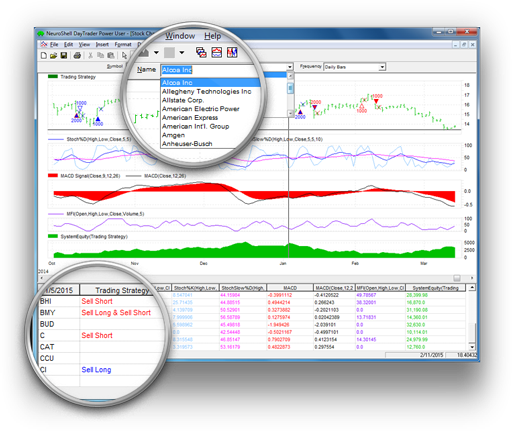The image size is (512, 431).
Task: Click chart horizontal scrollbar left arrow
Action: coord(41,278)
